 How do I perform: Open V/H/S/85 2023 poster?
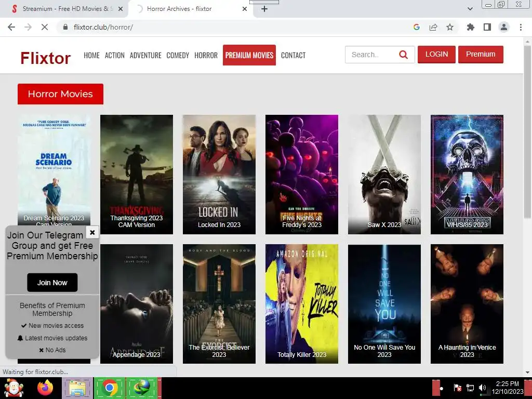(467, 175)
